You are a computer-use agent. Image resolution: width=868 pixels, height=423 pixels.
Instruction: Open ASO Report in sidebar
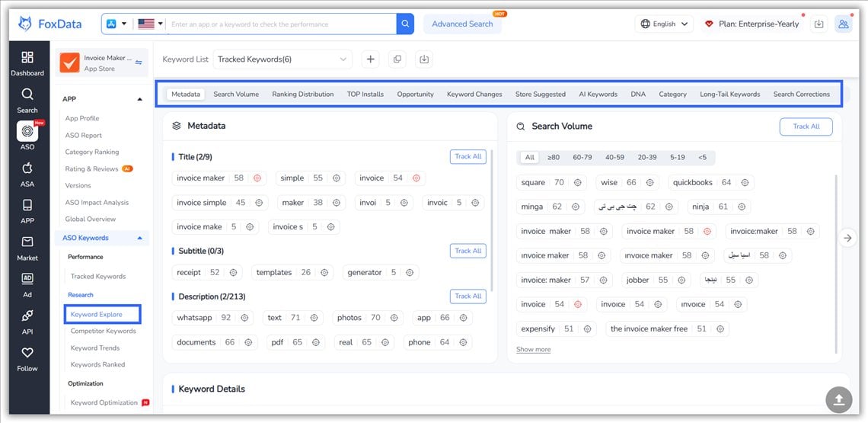[x=84, y=135]
